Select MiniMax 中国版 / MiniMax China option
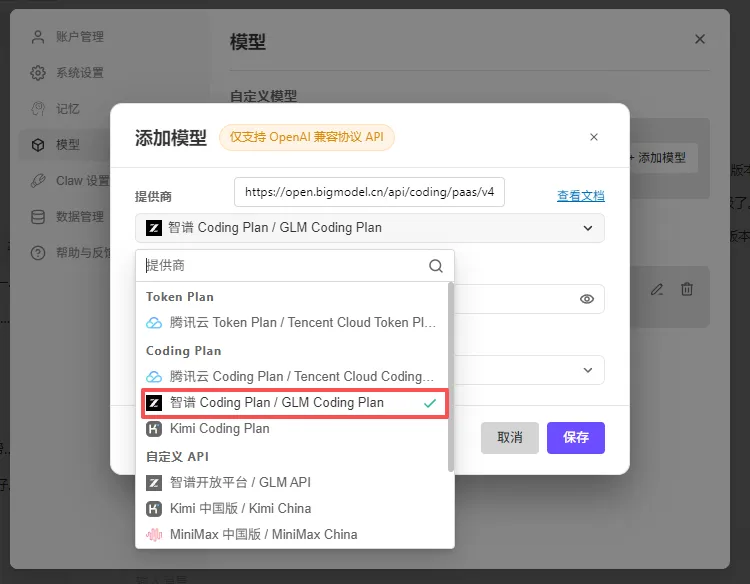Screen dimensions: 750x584 (292, 534)
